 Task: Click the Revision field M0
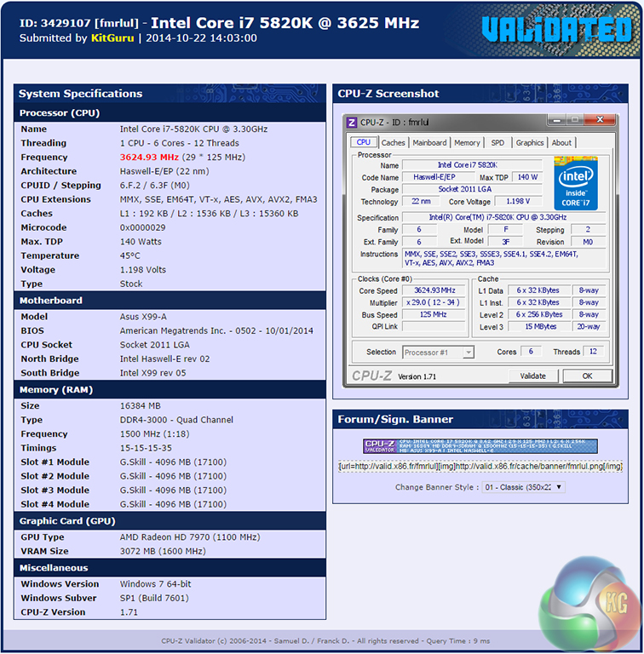point(588,242)
